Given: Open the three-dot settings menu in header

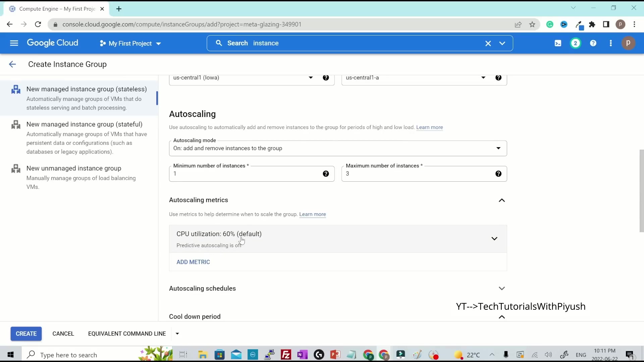Looking at the screenshot, I should click(x=611, y=43).
